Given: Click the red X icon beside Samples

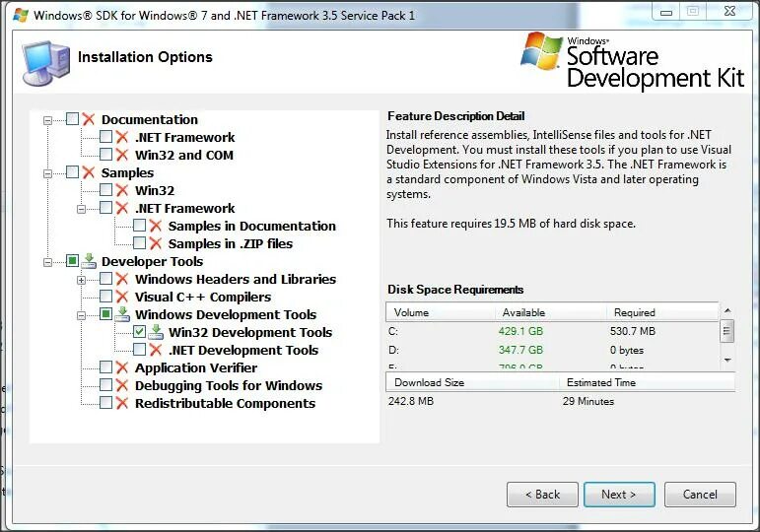Looking at the screenshot, I should coord(88,172).
